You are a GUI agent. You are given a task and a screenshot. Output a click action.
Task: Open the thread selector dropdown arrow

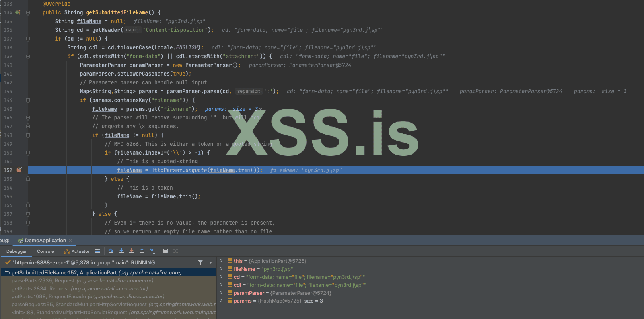(x=211, y=262)
